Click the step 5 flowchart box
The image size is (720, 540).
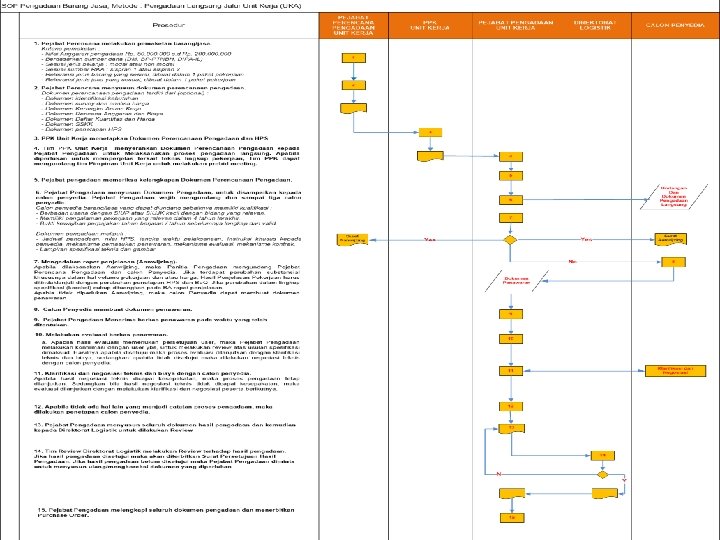[x=511, y=176]
